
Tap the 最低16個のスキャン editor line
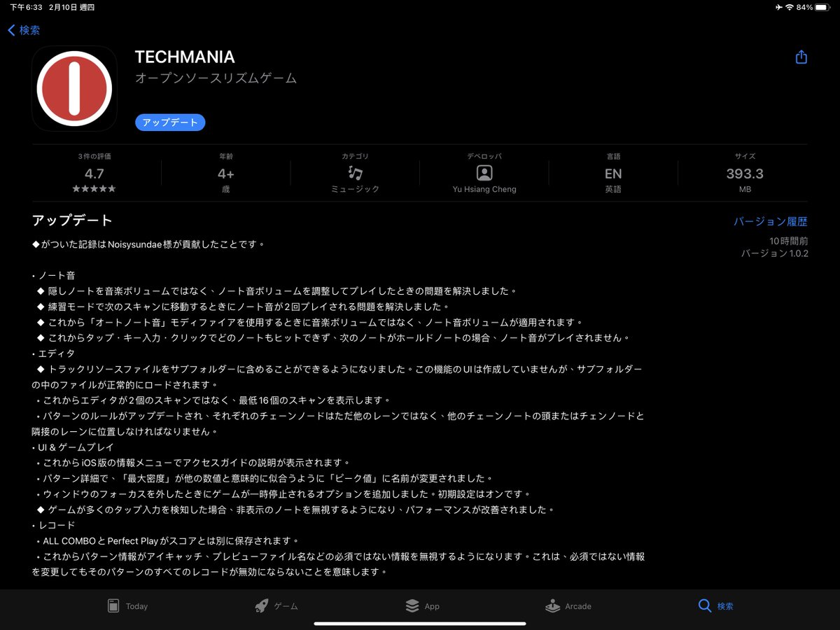click(x=213, y=400)
